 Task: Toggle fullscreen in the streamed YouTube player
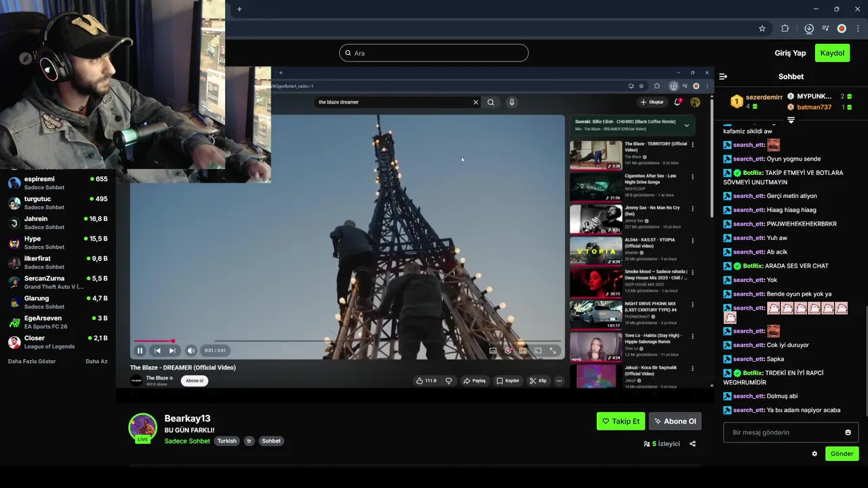coord(553,350)
